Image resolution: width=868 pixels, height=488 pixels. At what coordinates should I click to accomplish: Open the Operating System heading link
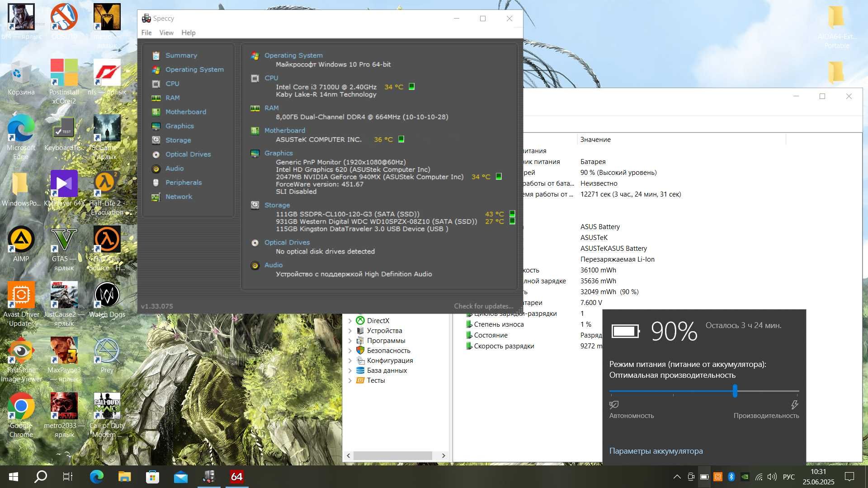pyautogui.click(x=293, y=55)
